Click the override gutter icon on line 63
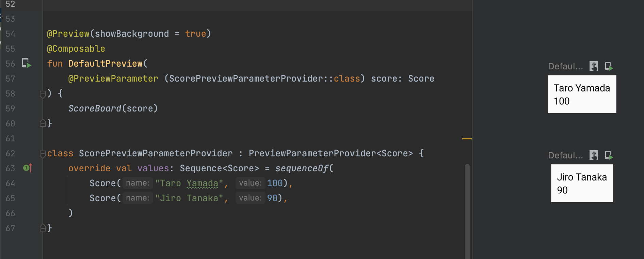The height and width of the screenshot is (259, 644). (x=28, y=168)
